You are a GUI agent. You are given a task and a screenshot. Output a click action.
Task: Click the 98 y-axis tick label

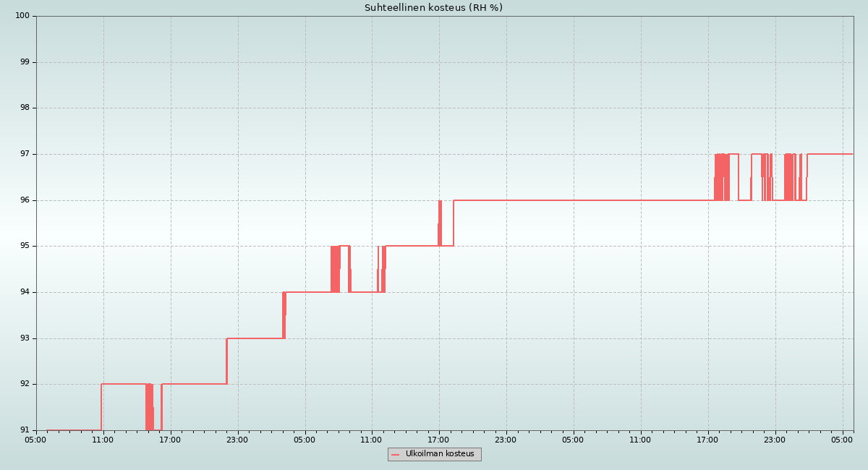click(25, 108)
